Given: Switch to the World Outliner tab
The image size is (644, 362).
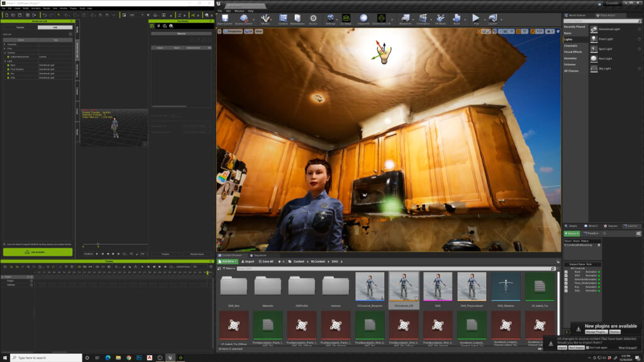Looking at the screenshot, I should click(575, 15).
